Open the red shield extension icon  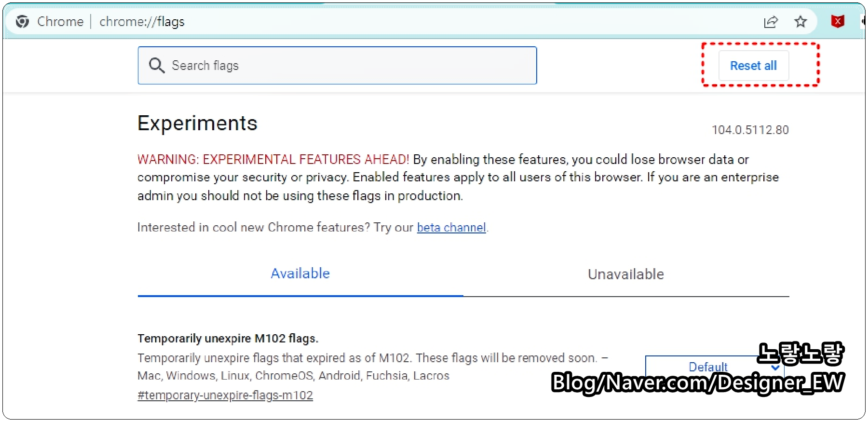(838, 21)
